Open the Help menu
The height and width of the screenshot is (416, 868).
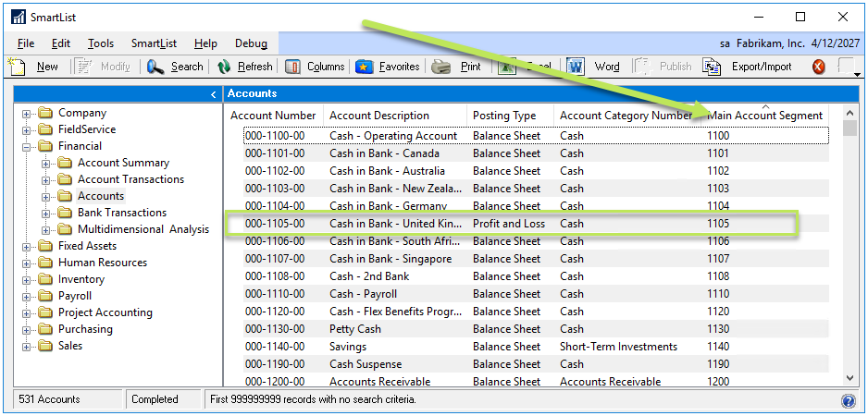click(205, 43)
